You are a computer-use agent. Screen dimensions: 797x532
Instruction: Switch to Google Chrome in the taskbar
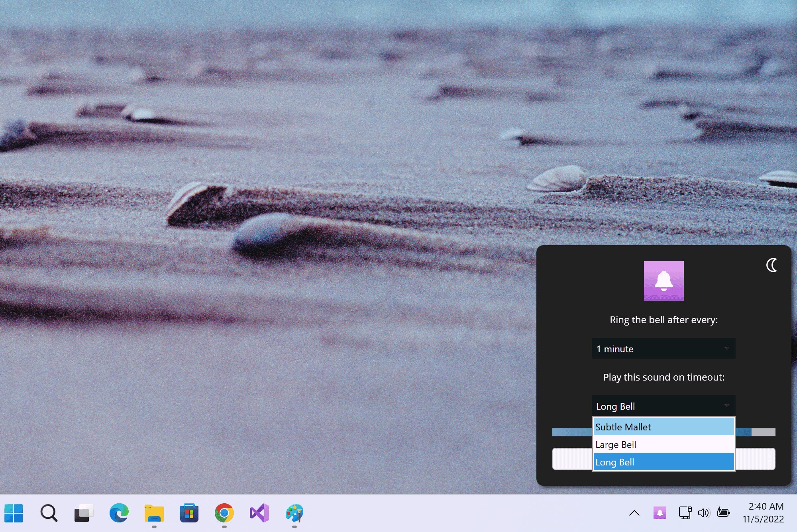click(224, 513)
